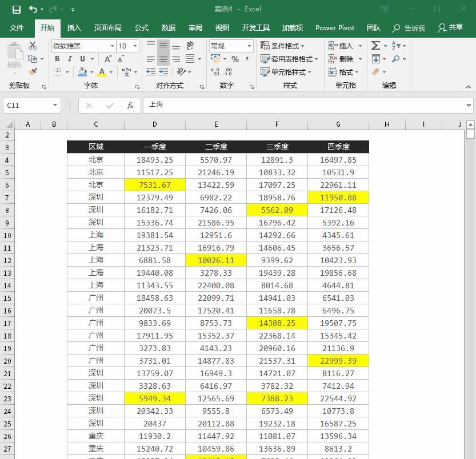Select the yellow cell 7531.67
Image resolution: width=476 pixels, height=459 pixels.
(x=154, y=185)
